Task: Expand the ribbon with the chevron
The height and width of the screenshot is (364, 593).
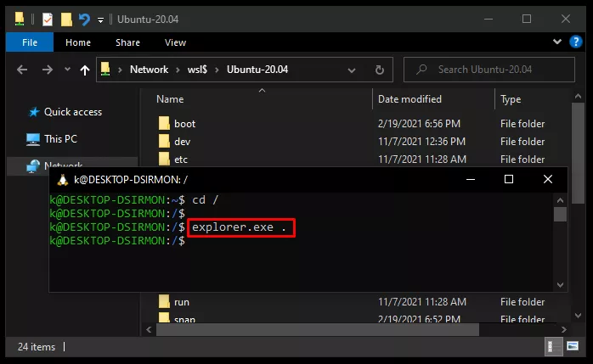Action: 557,42
